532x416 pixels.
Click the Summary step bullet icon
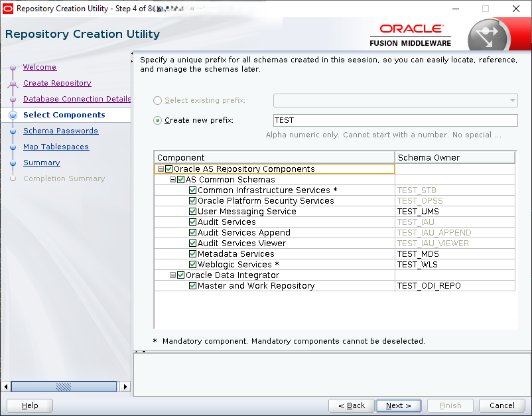pos(13,163)
